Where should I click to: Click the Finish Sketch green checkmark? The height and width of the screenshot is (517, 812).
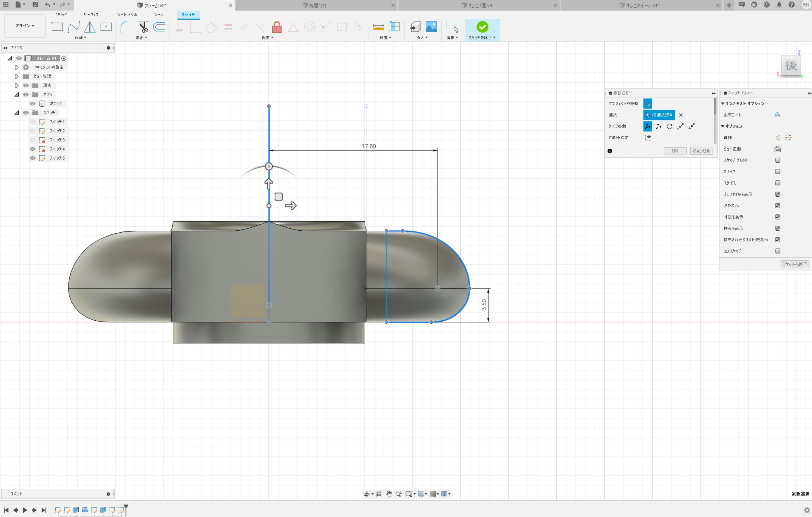coord(482,27)
